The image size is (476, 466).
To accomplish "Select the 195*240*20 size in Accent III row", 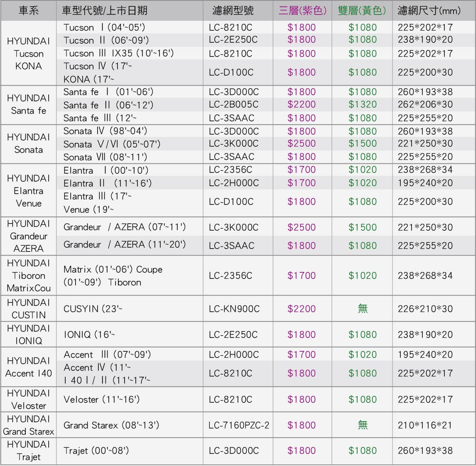I will pos(425,355).
